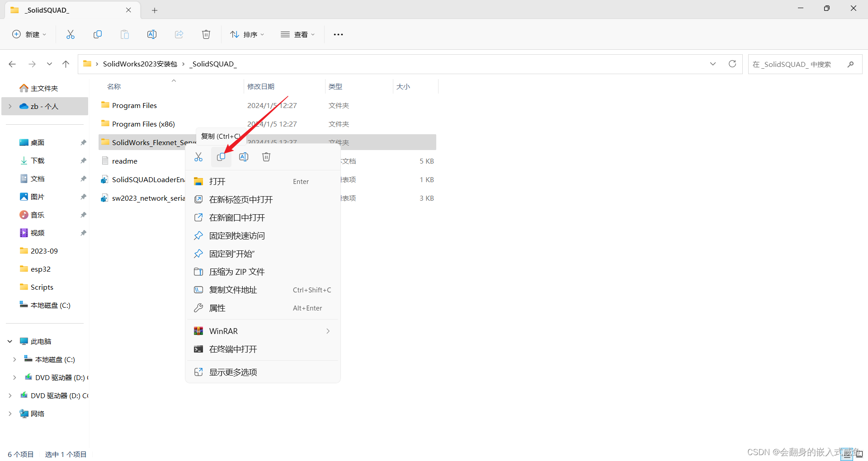The image size is (868, 461).
Task: Open the three-dot See more toolbar menu
Action: (x=338, y=34)
